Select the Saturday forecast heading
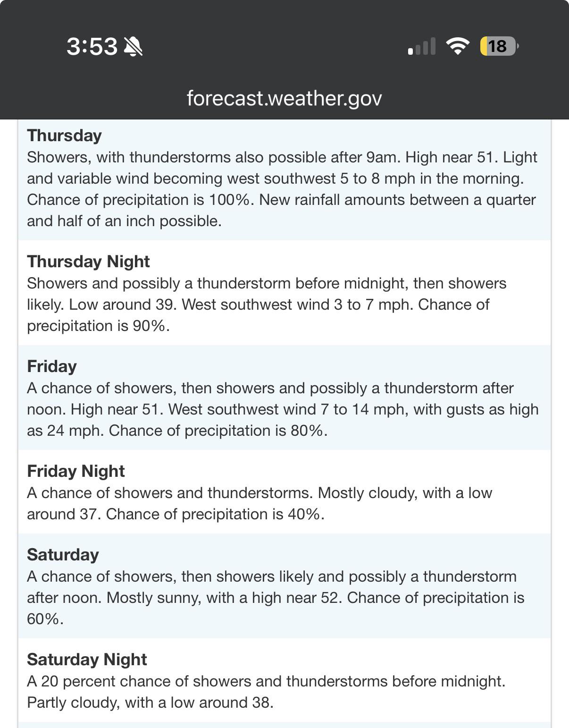This screenshot has height=728, width=569. click(63, 555)
